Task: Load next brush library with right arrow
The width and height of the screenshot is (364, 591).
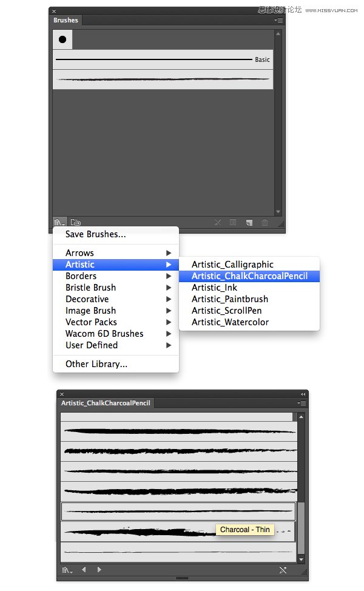Action: coord(99,570)
